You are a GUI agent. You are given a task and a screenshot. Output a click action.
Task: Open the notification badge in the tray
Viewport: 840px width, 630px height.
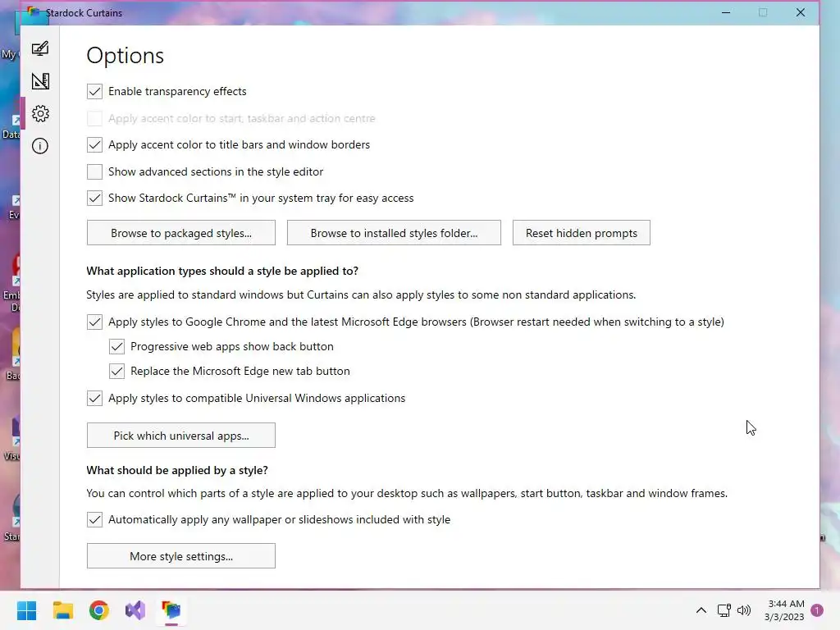click(x=817, y=610)
